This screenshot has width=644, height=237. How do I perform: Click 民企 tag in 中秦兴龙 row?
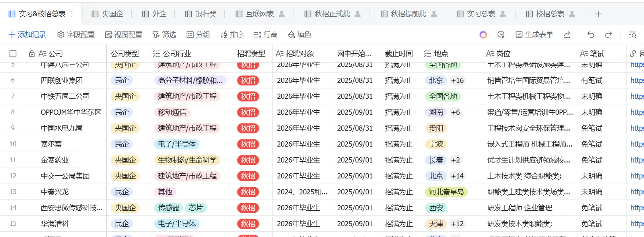point(122,192)
